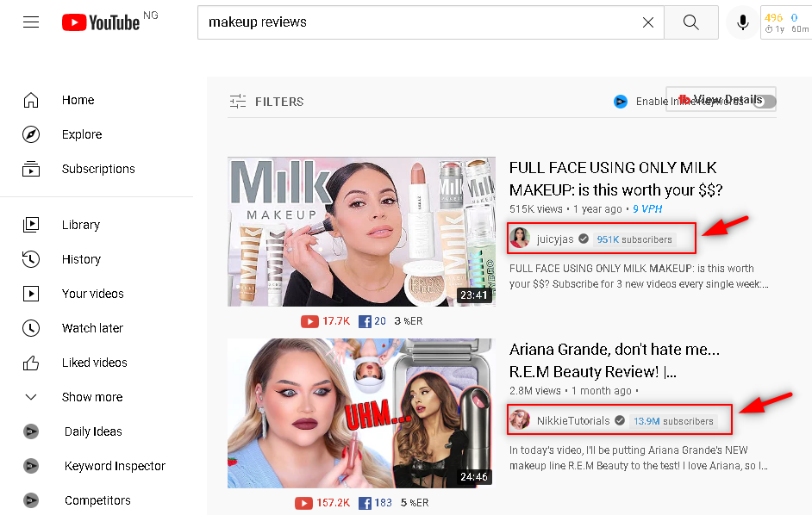The height and width of the screenshot is (515, 812).
Task: Start voice search with microphone
Action: [x=742, y=22]
